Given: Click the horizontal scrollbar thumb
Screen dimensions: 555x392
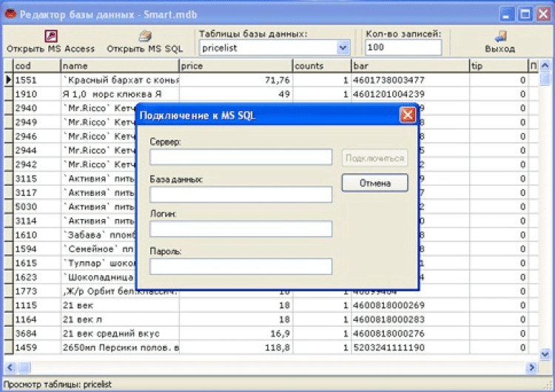Looking at the screenshot, I should point(24,368).
